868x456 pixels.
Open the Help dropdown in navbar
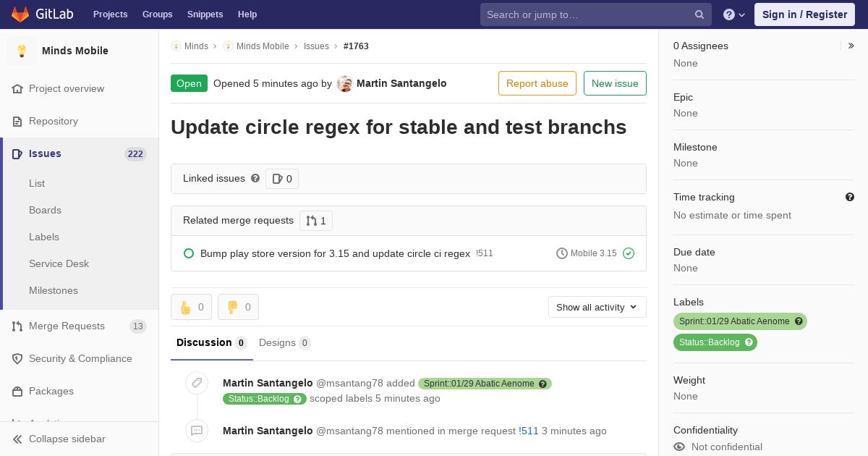pos(734,14)
